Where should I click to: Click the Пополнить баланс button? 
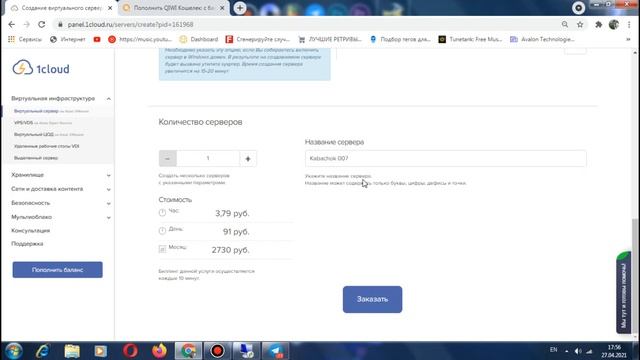pyautogui.click(x=58, y=270)
